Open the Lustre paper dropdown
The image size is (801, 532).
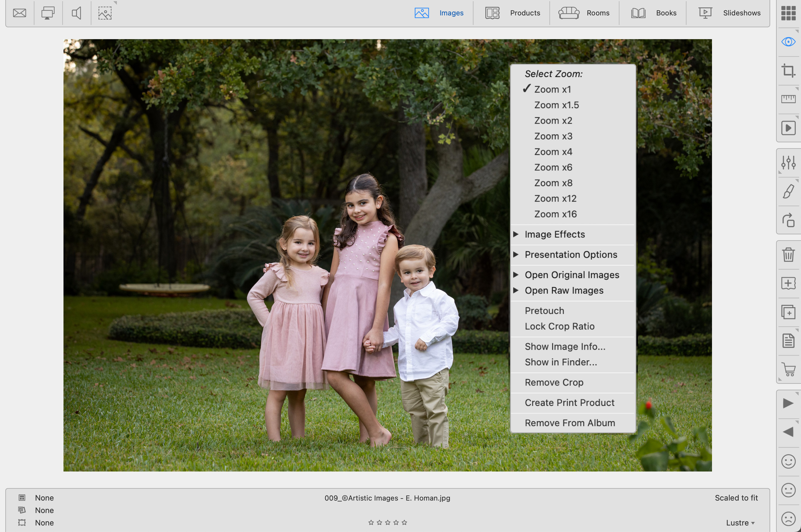(740, 523)
